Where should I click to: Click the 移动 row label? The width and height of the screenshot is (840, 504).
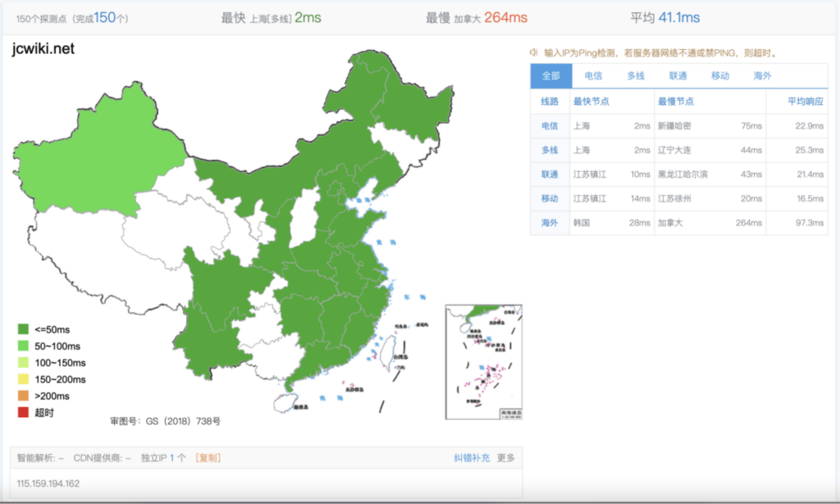pos(550,198)
